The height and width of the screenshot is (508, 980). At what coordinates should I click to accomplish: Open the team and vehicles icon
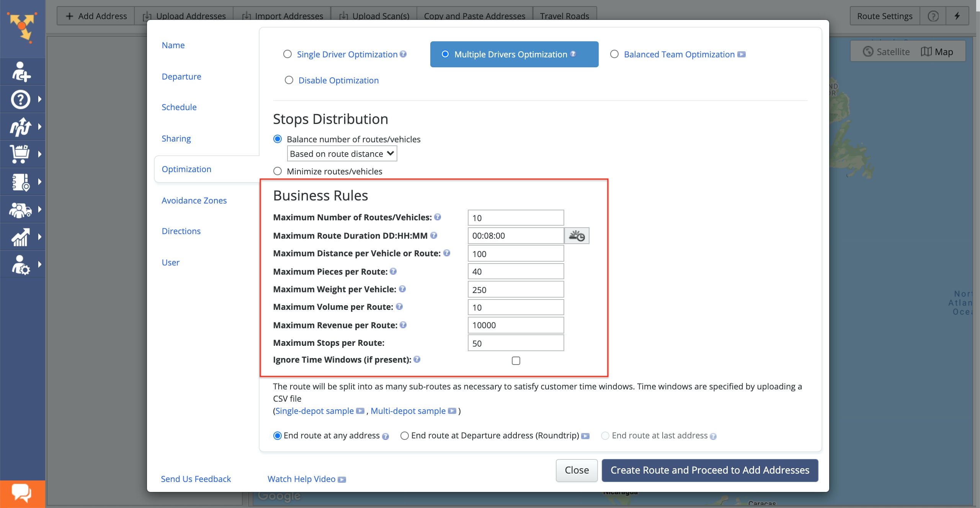pyautogui.click(x=20, y=210)
